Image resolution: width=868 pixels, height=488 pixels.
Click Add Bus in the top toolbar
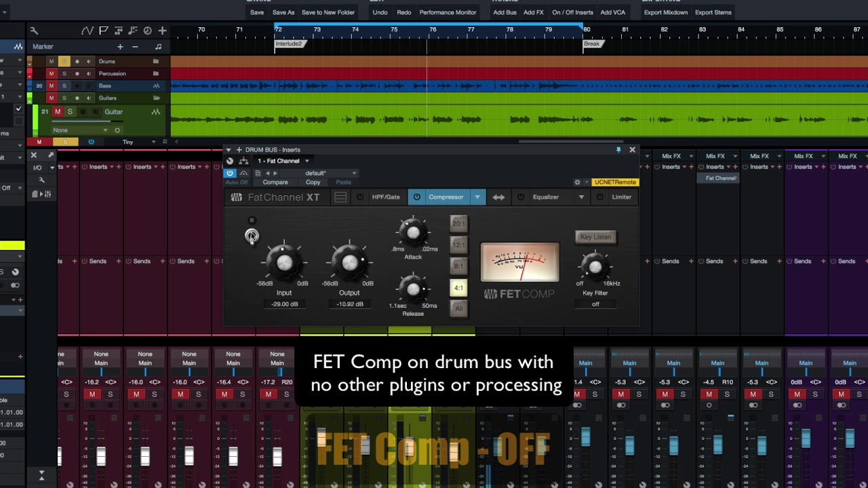505,12
